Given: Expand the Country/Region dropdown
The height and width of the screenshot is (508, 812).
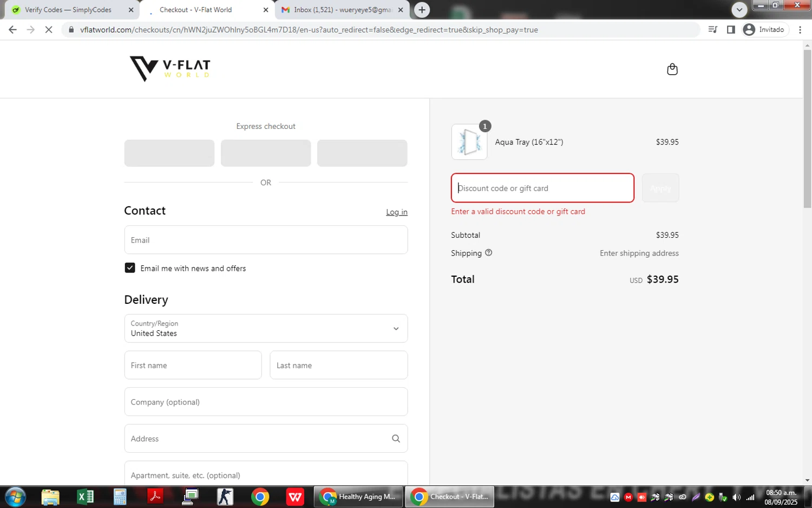Looking at the screenshot, I should point(266,328).
